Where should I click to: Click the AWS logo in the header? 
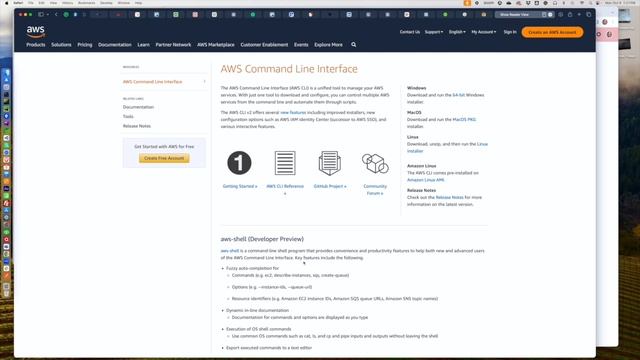tap(36, 31)
